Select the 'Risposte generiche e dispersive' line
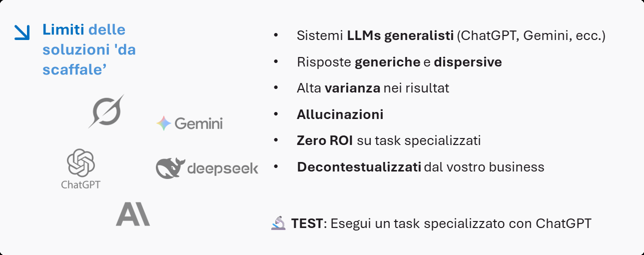This screenshot has width=644, height=255. 399,62
